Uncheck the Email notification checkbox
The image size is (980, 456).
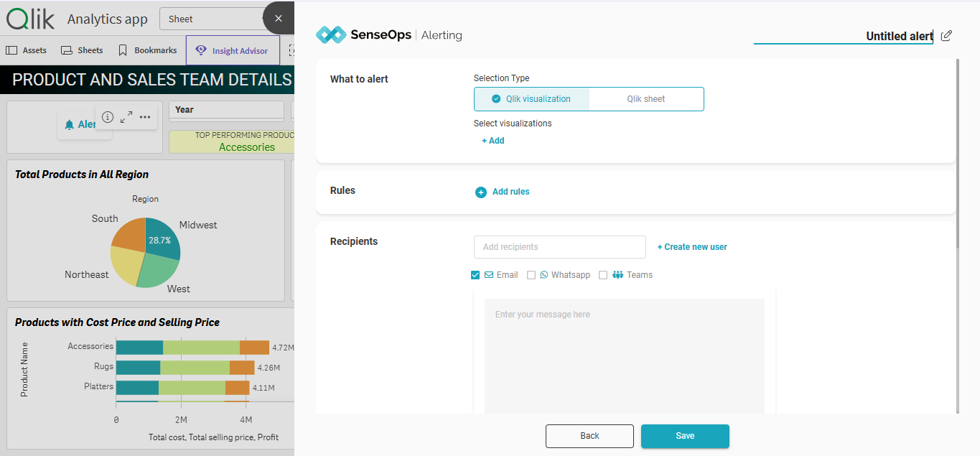[x=475, y=275]
